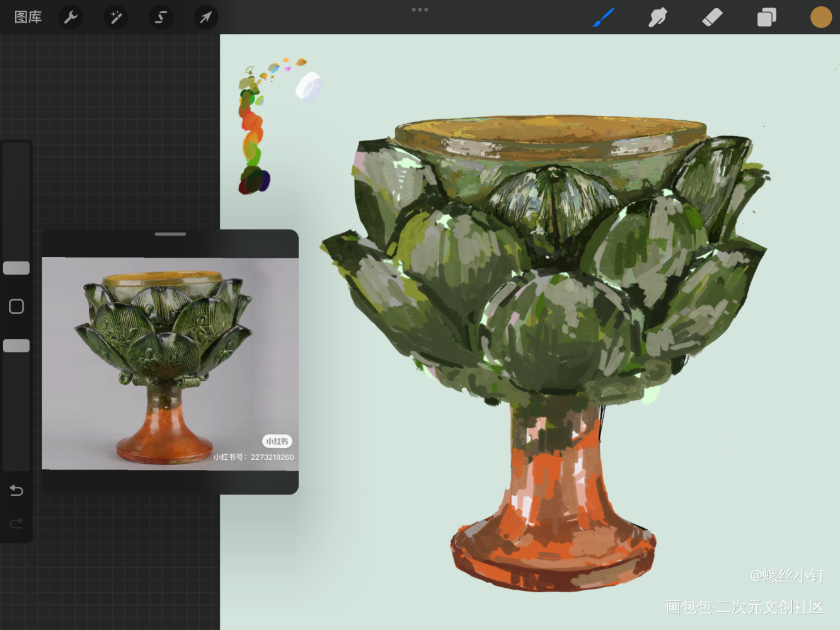Image resolution: width=840 pixels, height=630 pixels.
Task: Redo the last undone stroke
Action: [16, 523]
